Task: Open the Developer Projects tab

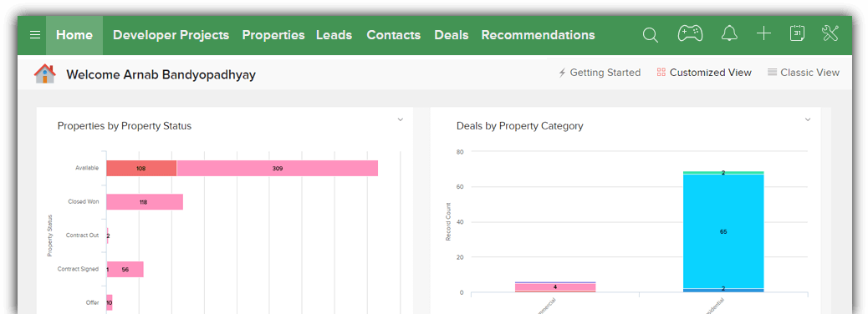Action: coord(171,35)
